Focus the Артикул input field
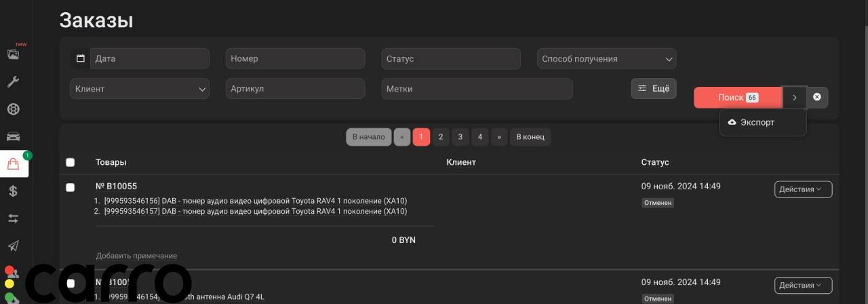This screenshot has height=304, width=868. [295, 88]
